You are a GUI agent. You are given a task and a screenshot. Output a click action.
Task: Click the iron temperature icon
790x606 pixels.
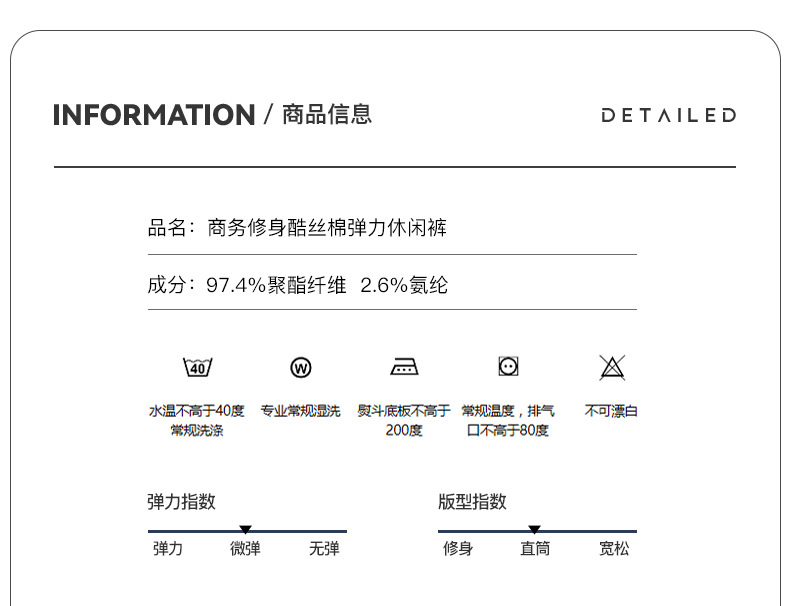pyautogui.click(x=404, y=366)
